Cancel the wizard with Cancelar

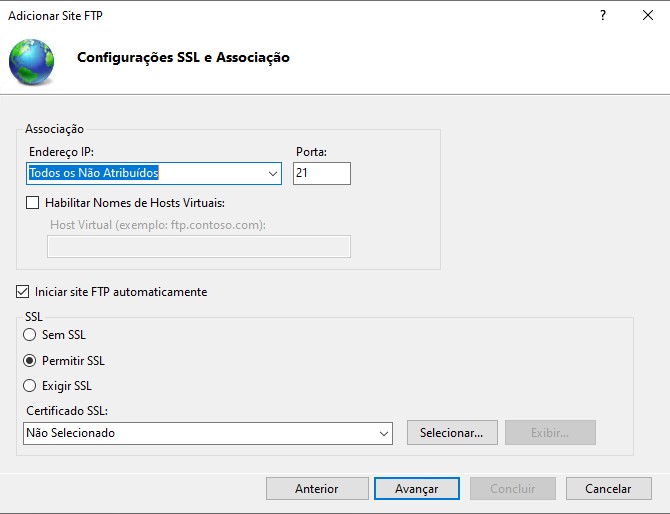click(608, 489)
